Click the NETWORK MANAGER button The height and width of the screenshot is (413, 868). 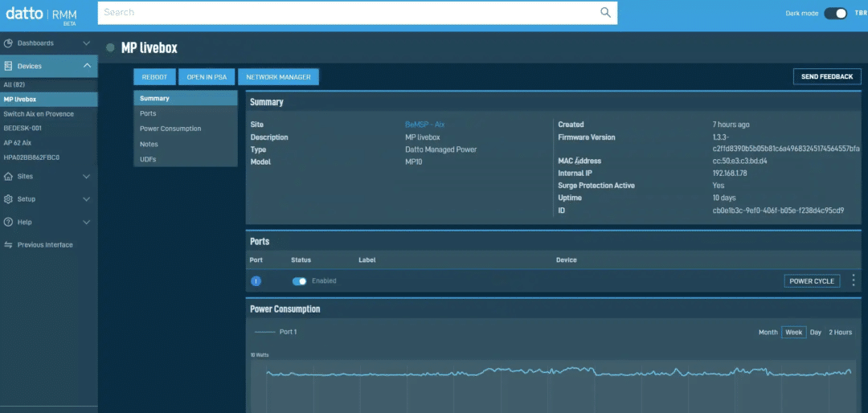pyautogui.click(x=278, y=77)
